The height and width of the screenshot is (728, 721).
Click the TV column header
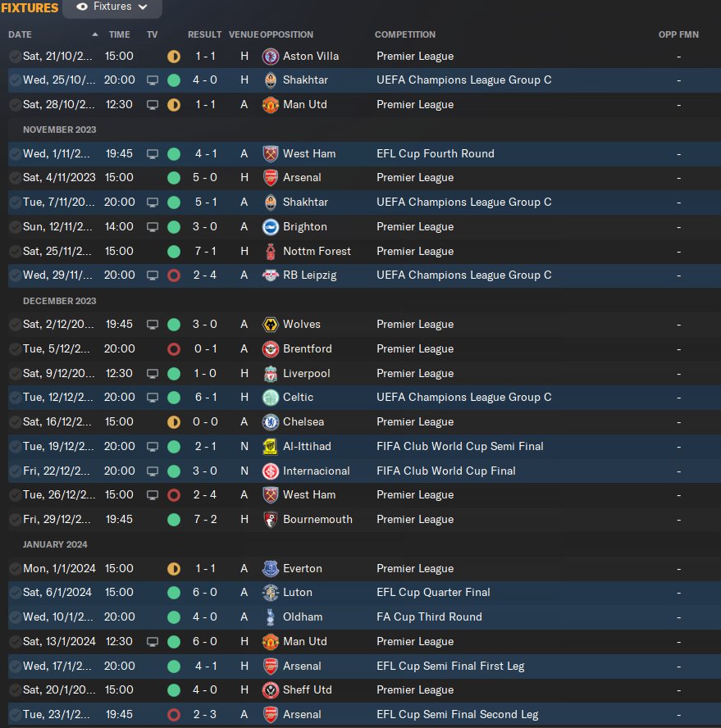(152, 34)
